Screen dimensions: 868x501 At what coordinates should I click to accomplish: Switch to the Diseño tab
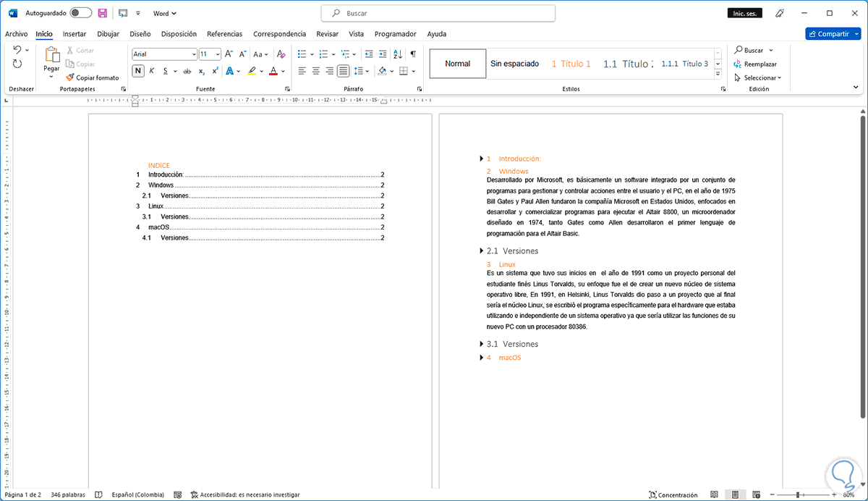pos(140,33)
